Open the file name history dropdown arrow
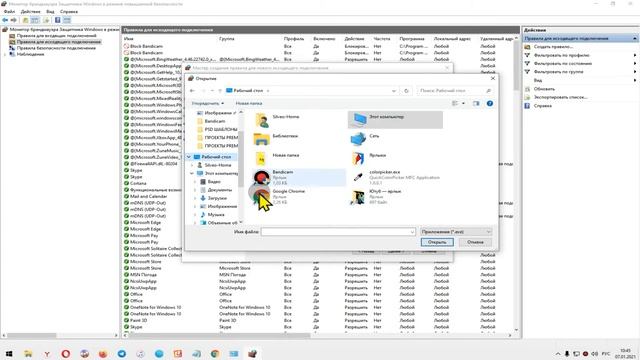Image resolution: width=640 pixels, height=360 pixels. click(x=412, y=232)
